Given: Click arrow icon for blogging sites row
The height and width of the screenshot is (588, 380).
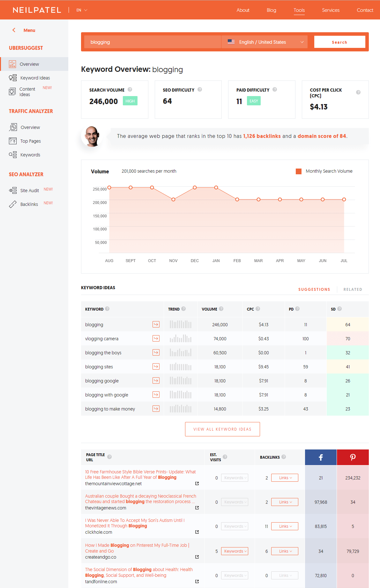Looking at the screenshot, I should pyautogui.click(x=156, y=366).
